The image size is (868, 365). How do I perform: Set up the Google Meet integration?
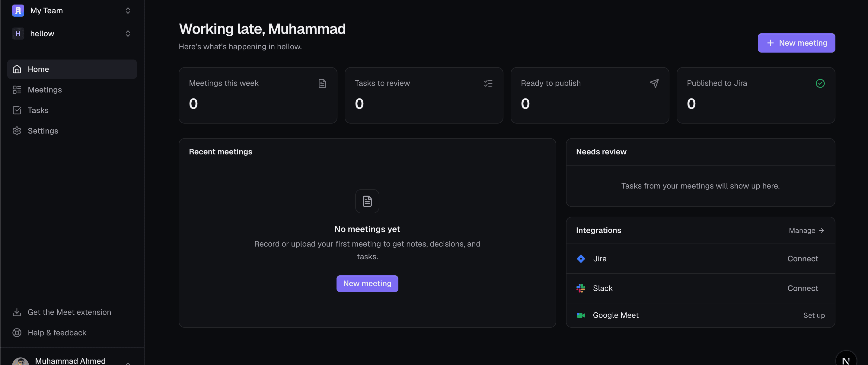pos(814,315)
